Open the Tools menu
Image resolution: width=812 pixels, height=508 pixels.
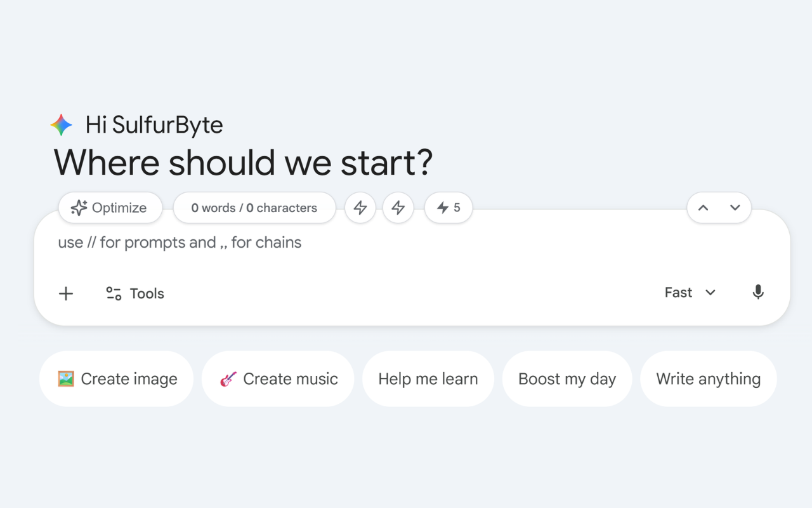(x=135, y=293)
